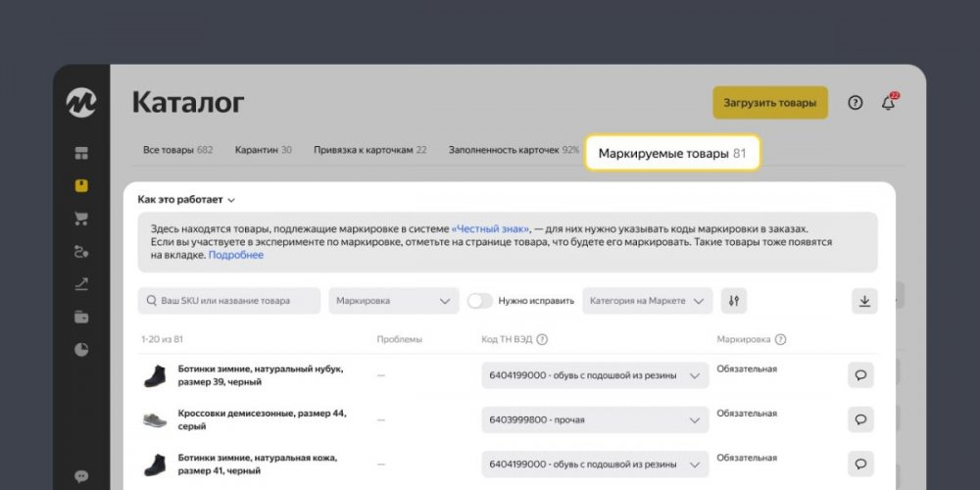This screenshot has width=980, height=490.
Task: Open the shopping cart orders sidebar icon
Action: (81, 219)
